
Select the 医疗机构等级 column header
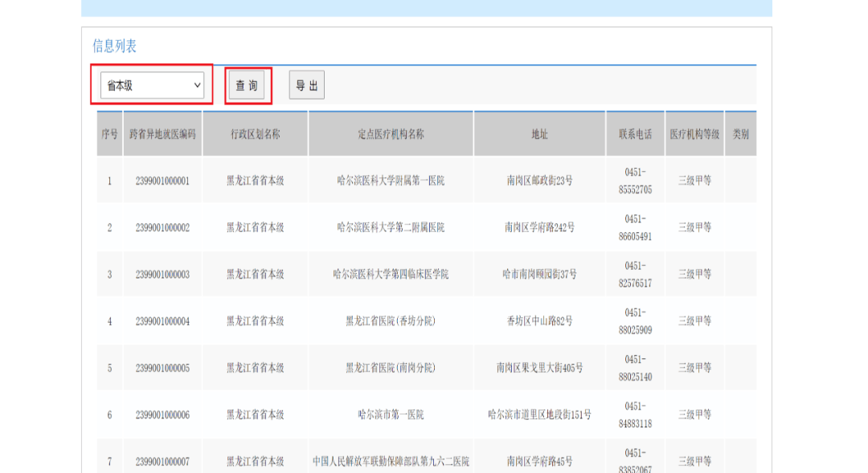coord(694,134)
